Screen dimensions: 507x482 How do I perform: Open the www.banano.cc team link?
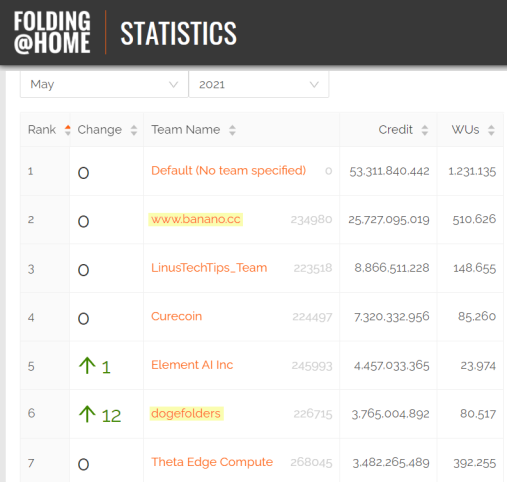(196, 219)
